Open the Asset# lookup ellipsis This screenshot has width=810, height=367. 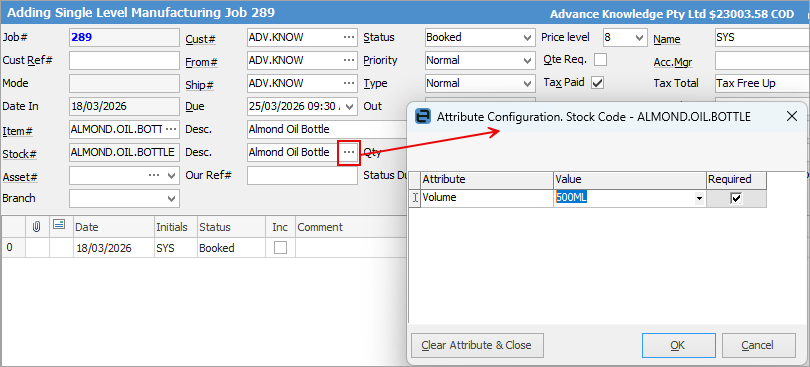point(154,175)
